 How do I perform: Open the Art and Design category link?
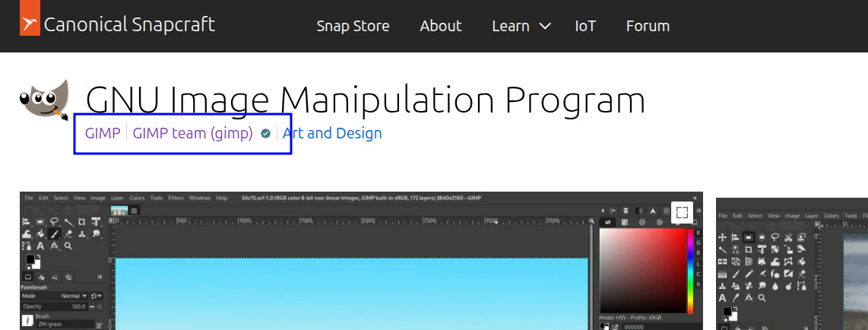(x=332, y=134)
